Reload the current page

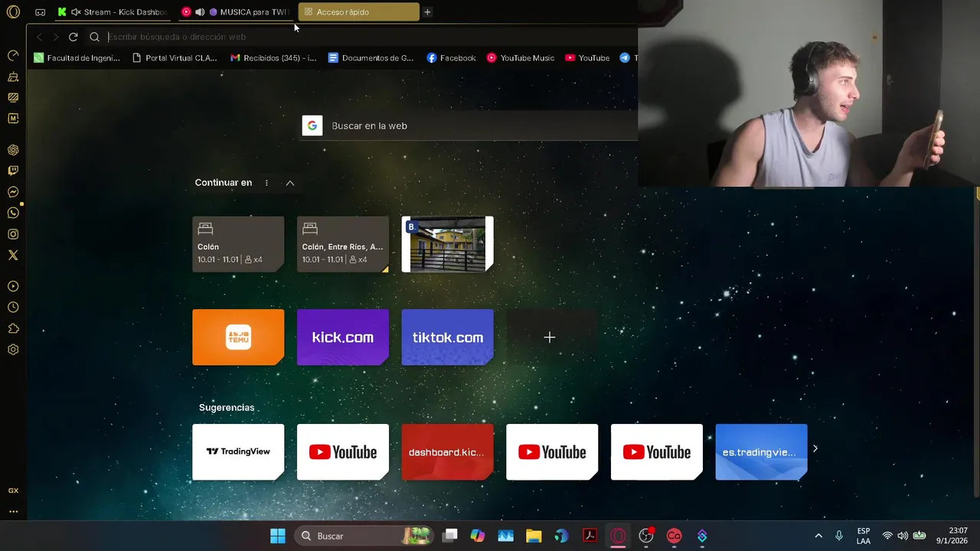pyautogui.click(x=73, y=37)
